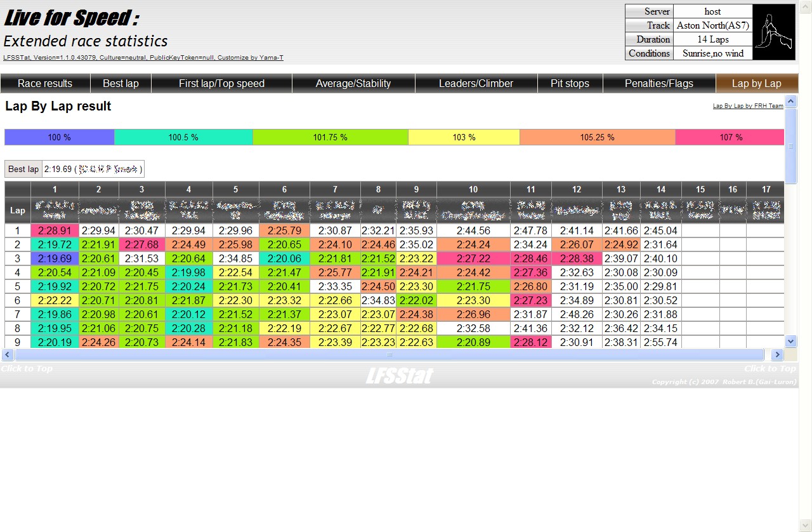
Task: Click the teal lap time 2:19.98
Action: pyautogui.click(x=189, y=272)
